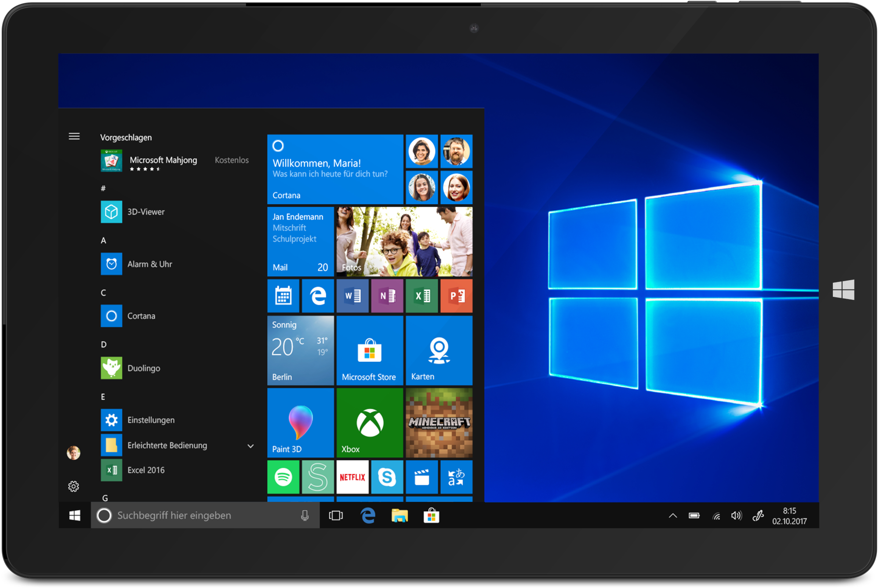
Task: Open the Berlin weather tile
Action: point(300,350)
